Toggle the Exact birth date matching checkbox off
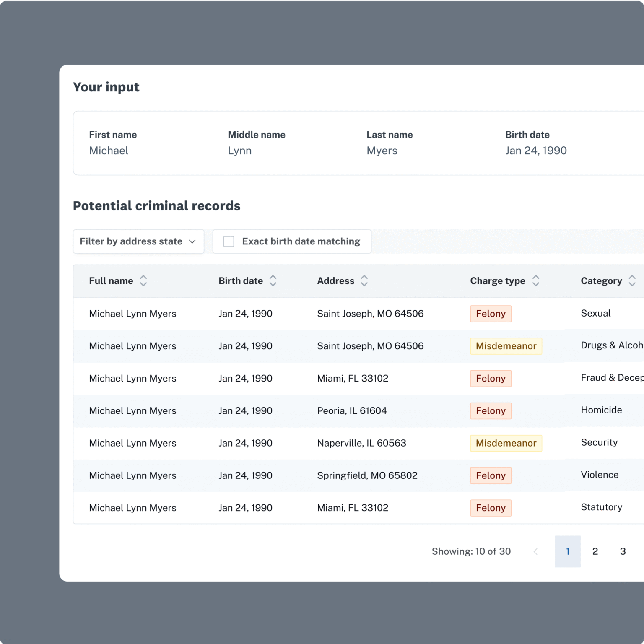The width and height of the screenshot is (644, 644). pyautogui.click(x=229, y=241)
